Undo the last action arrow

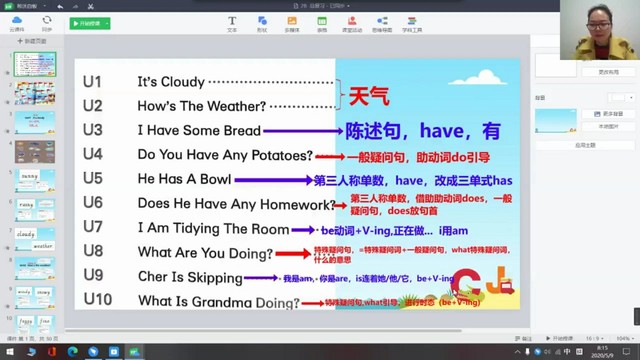60,6
